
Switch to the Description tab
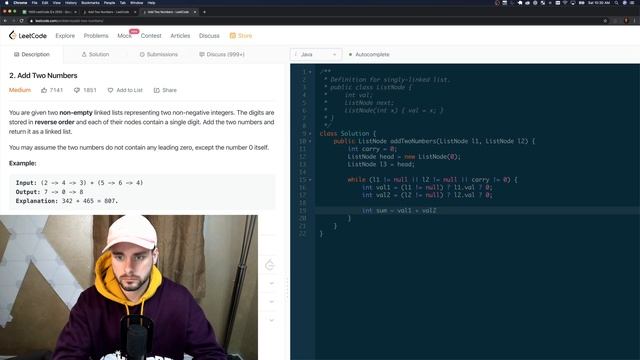coord(32,54)
